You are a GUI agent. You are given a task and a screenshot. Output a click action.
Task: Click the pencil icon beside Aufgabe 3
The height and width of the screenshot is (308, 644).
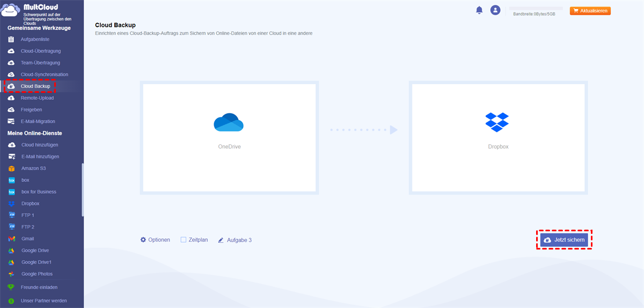(221, 240)
